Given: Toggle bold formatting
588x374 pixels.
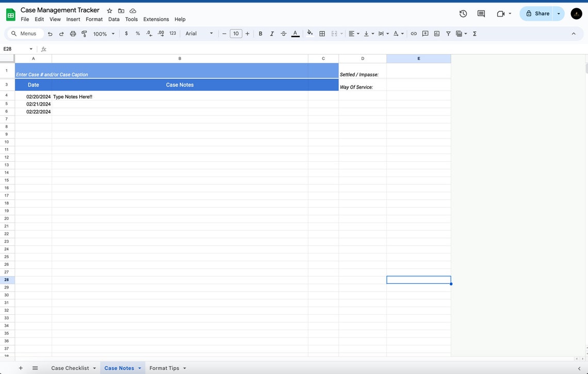Looking at the screenshot, I should click(260, 33).
